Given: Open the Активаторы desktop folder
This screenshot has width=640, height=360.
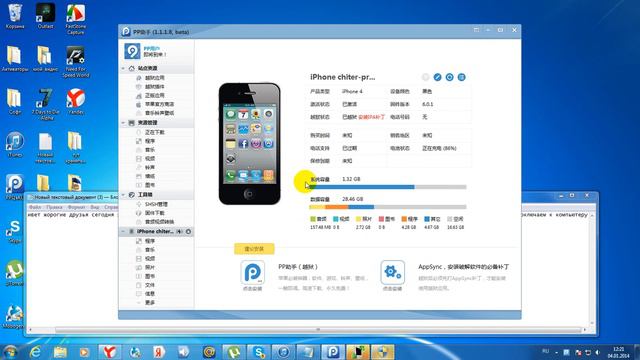Looking at the screenshot, I should point(15,58).
